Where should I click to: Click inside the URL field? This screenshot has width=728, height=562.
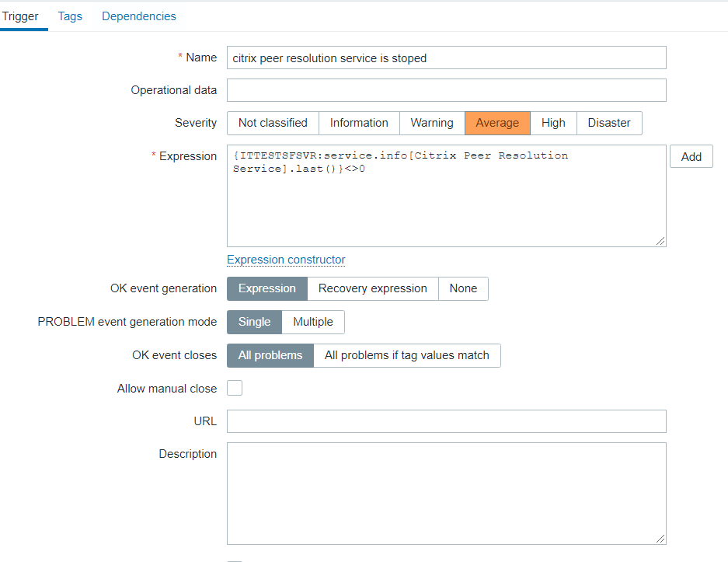[446, 421]
